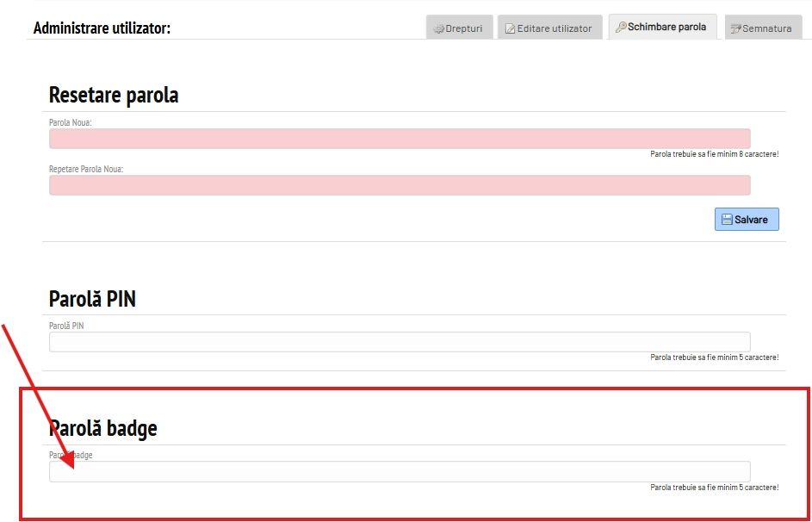The image size is (812, 522).
Task: Click the small Parola Noua field label
Action: click(71, 122)
